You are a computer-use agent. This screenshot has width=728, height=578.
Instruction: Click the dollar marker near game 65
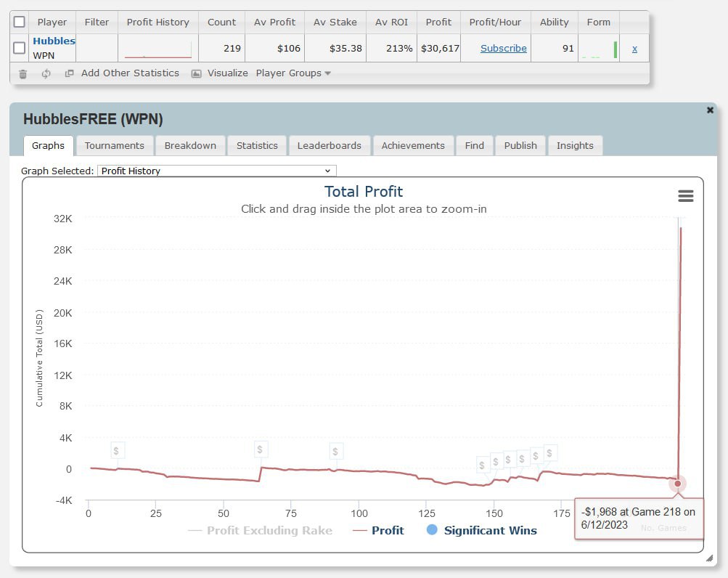[261, 449]
